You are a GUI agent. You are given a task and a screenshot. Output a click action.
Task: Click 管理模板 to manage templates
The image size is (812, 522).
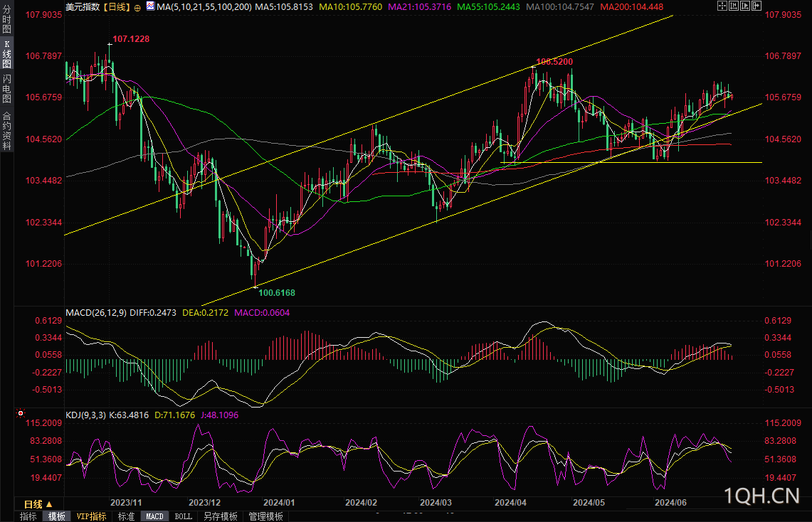point(266,516)
